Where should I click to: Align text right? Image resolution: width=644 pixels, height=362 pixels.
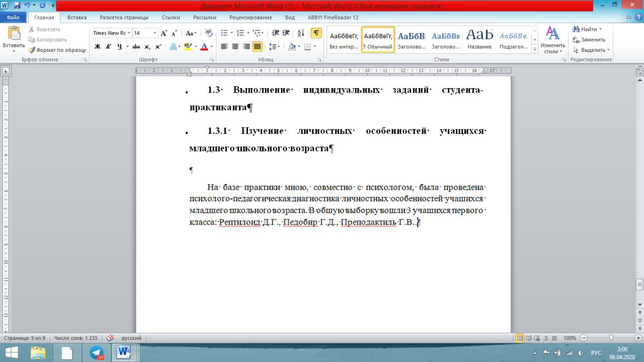(x=246, y=47)
